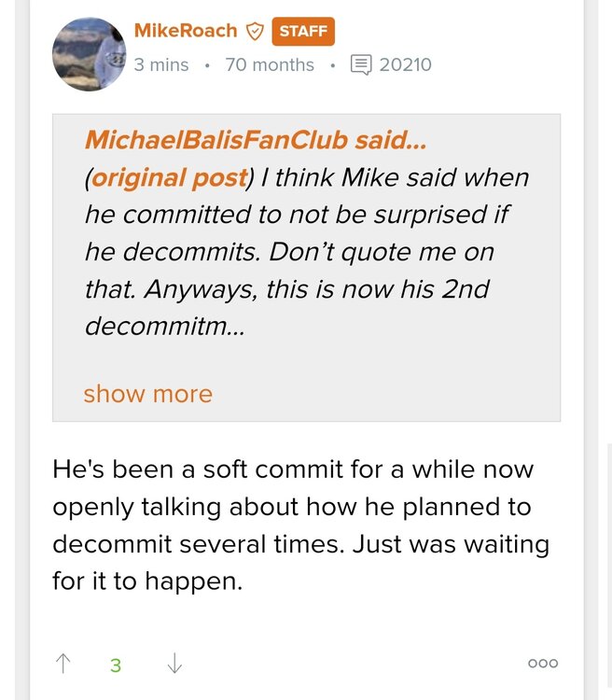
Task: Click empty gray area beside 'show more'
Action: [392, 393]
